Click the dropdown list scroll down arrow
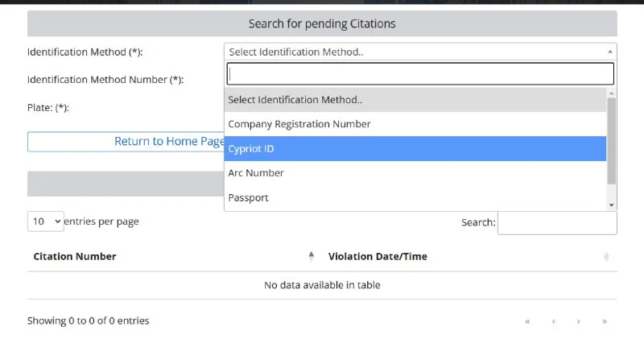644x339 pixels. 612,205
